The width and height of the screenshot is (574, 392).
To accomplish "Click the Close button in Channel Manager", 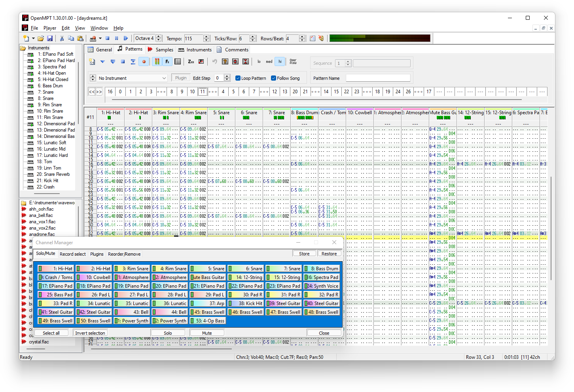I will click(x=324, y=333).
